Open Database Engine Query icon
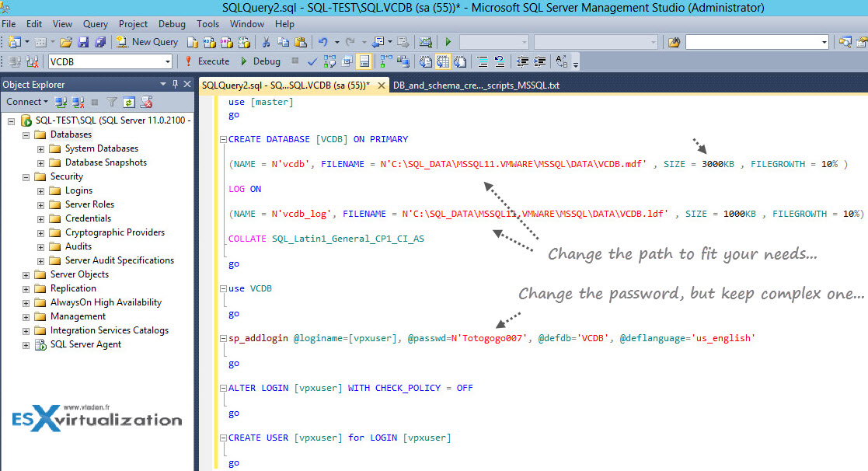The height and width of the screenshot is (471, 868). click(x=193, y=42)
